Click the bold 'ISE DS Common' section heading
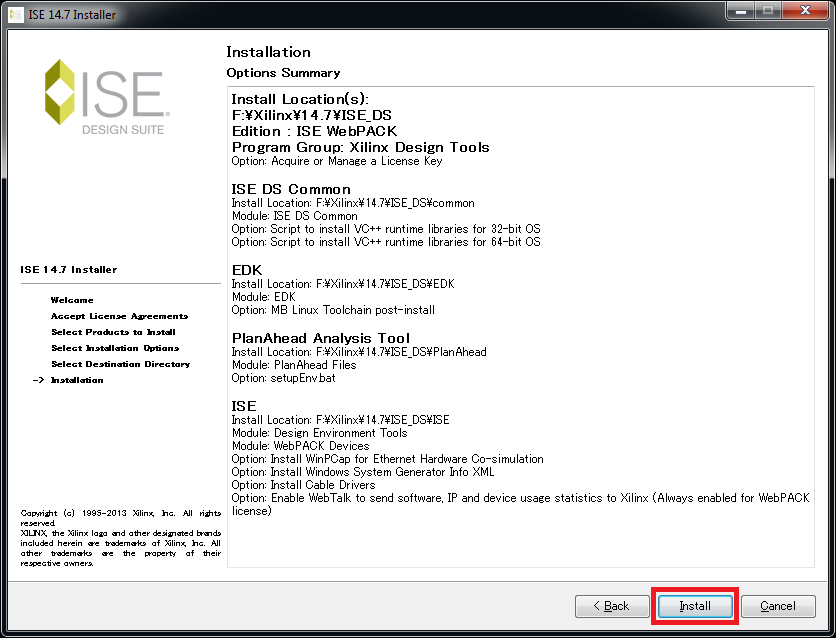The height and width of the screenshot is (638, 836). (x=291, y=189)
